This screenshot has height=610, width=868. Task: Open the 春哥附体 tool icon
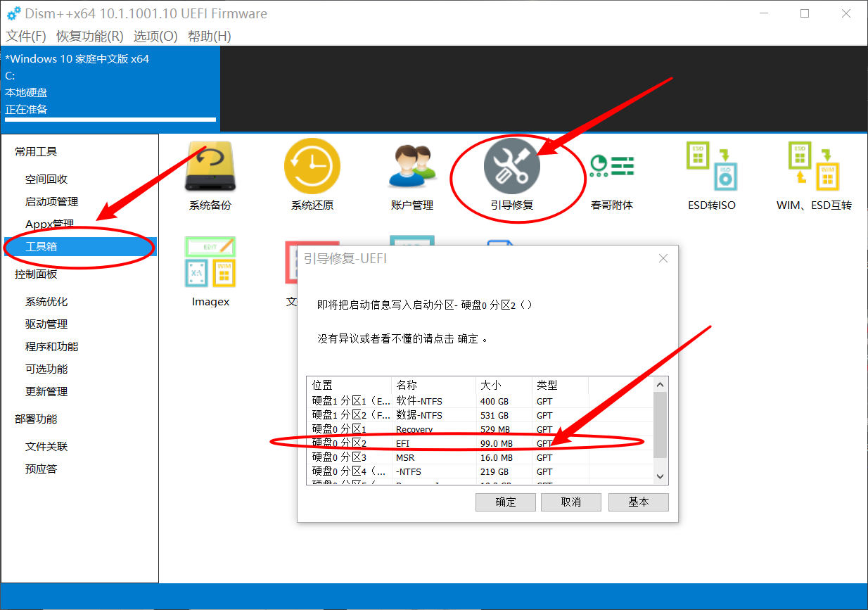(611, 166)
